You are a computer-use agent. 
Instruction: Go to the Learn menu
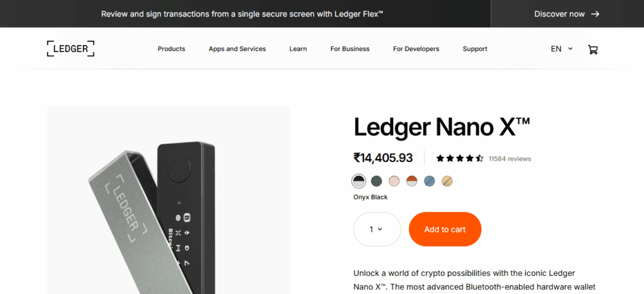coord(298,49)
